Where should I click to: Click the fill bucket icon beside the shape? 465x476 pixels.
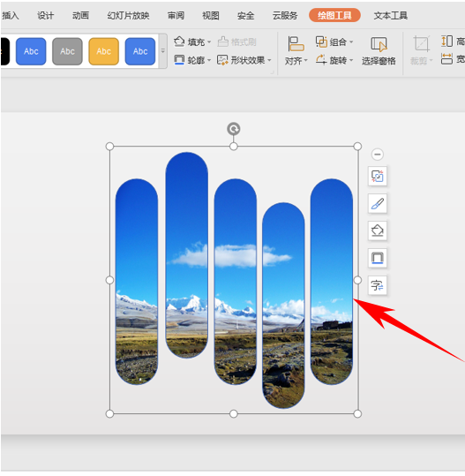pos(378,230)
